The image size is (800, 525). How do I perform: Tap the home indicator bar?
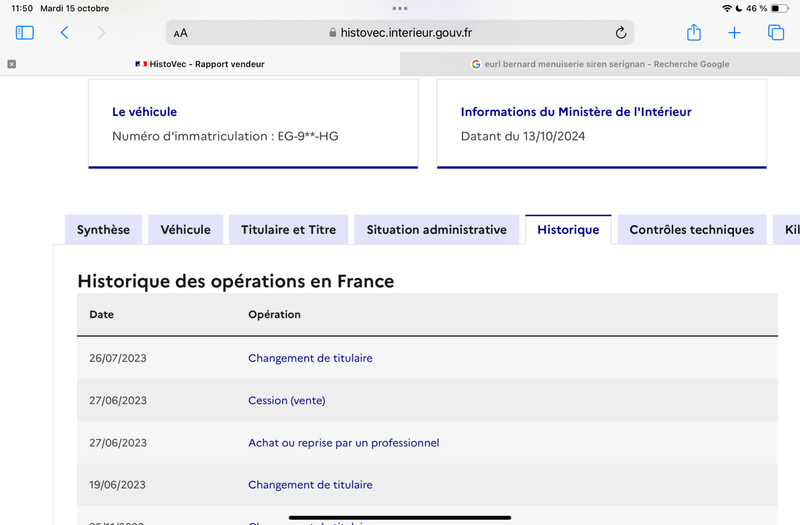(400, 517)
